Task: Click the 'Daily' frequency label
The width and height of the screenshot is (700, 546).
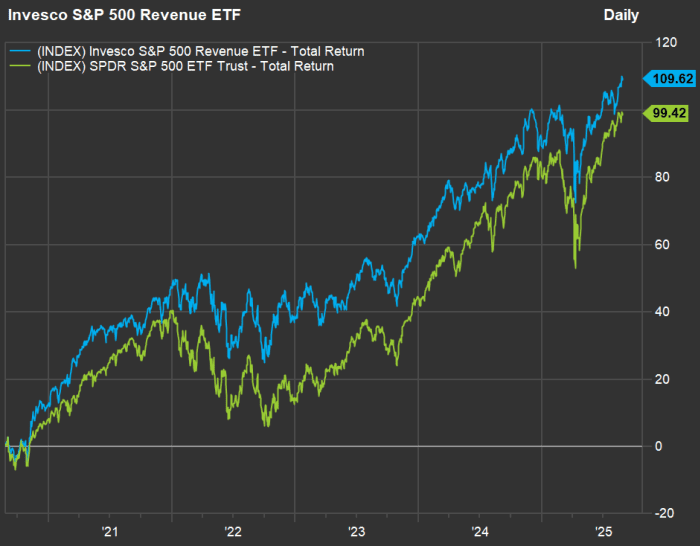Action: (x=621, y=15)
